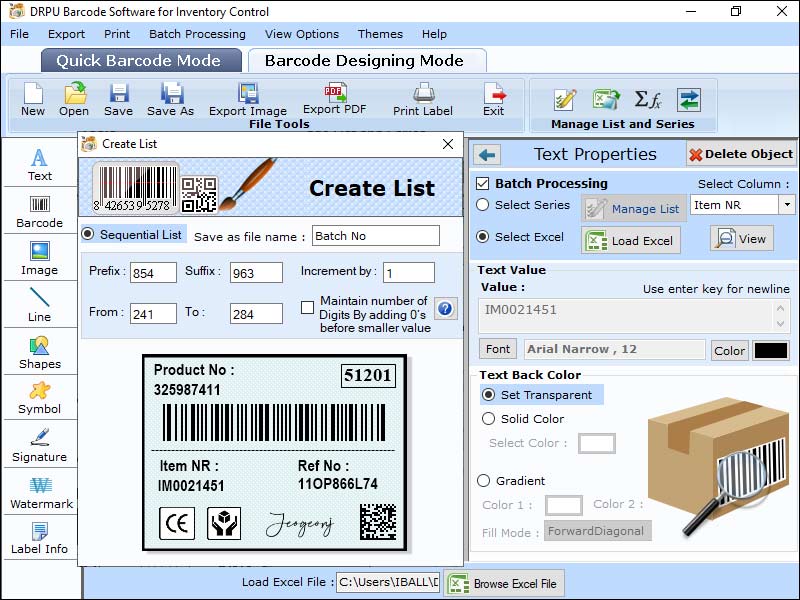Create a new label with New icon
This screenshot has height=600, width=800.
(32, 101)
